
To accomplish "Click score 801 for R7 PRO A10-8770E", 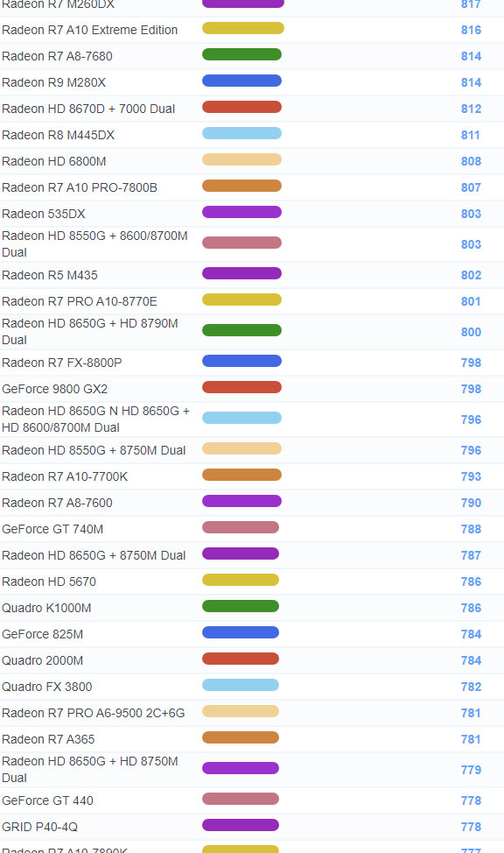I will coord(471,301).
